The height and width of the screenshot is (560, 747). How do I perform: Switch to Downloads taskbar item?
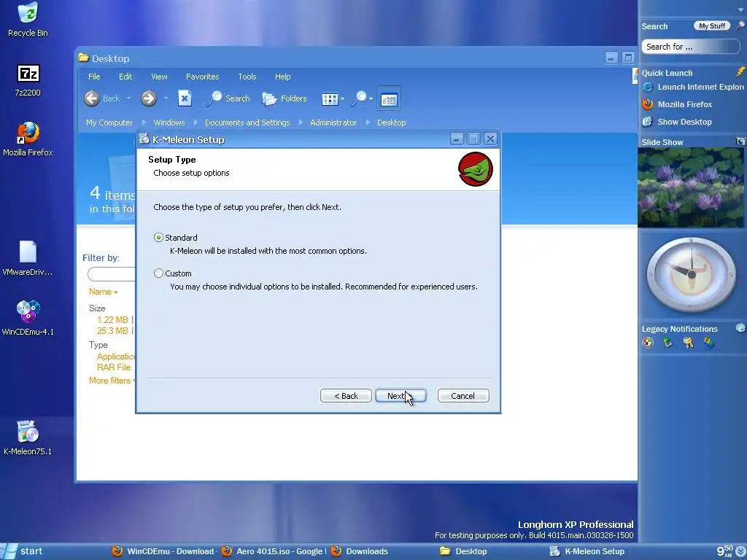click(360, 551)
